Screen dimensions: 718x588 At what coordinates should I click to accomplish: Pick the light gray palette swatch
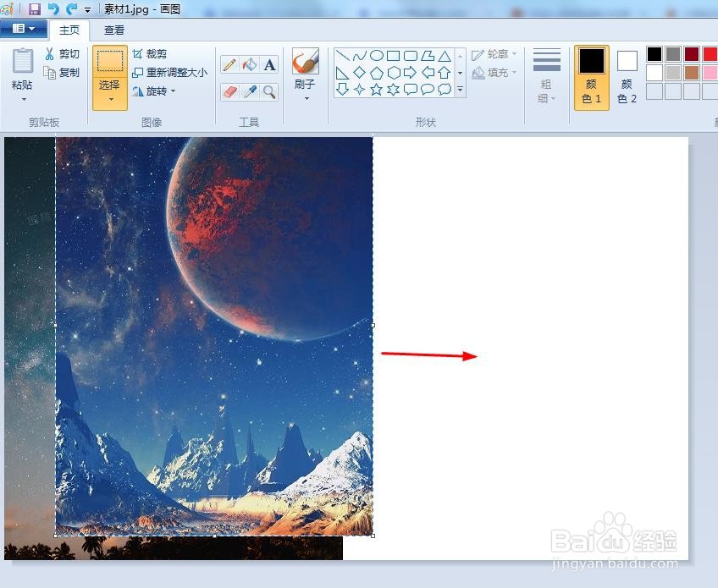coord(673,72)
